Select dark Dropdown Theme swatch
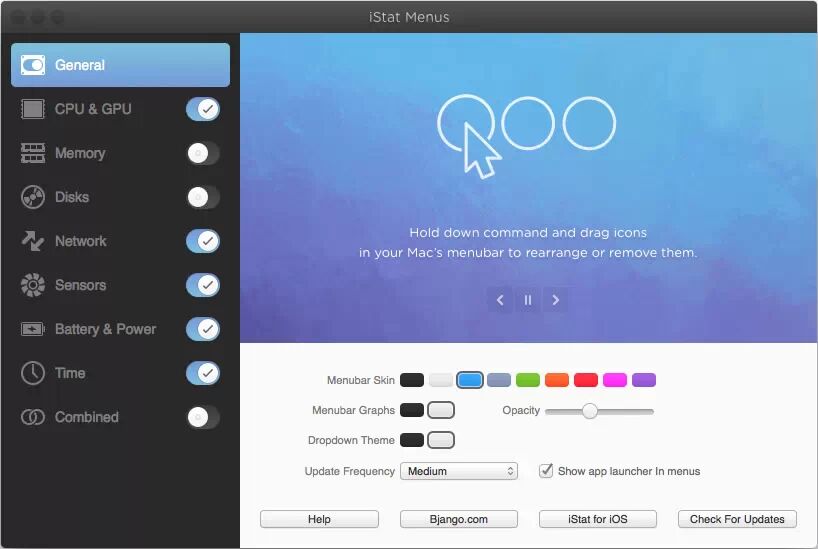The width and height of the screenshot is (818, 549). [x=412, y=440]
